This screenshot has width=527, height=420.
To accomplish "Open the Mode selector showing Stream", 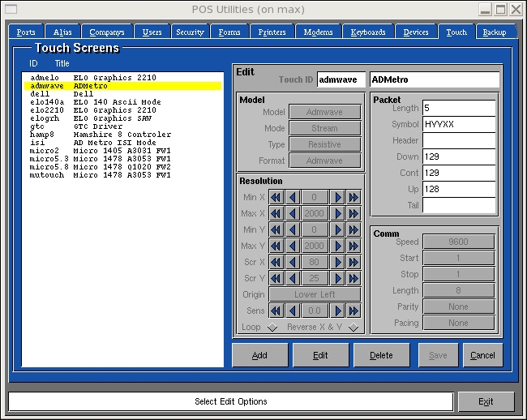I will (x=324, y=128).
